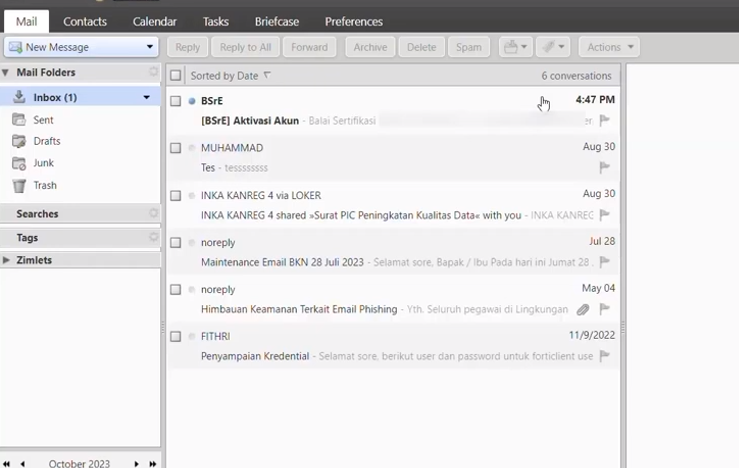Change sorting via Sorted by Date

click(230, 75)
